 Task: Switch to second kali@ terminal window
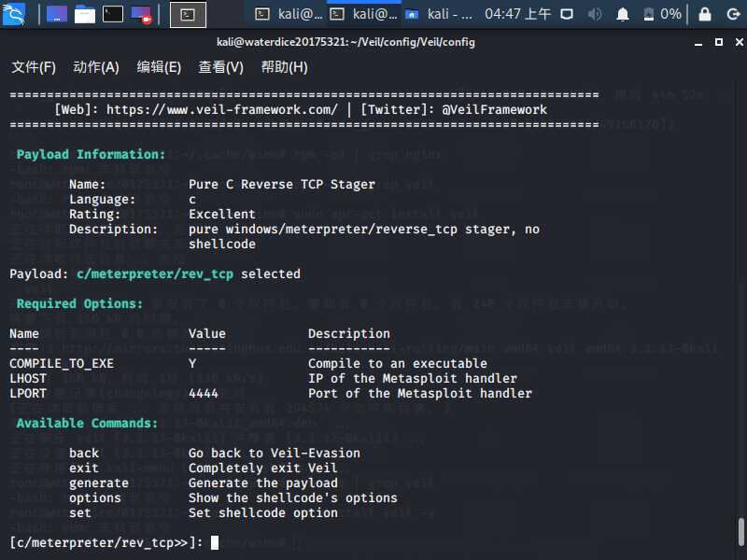point(364,14)
